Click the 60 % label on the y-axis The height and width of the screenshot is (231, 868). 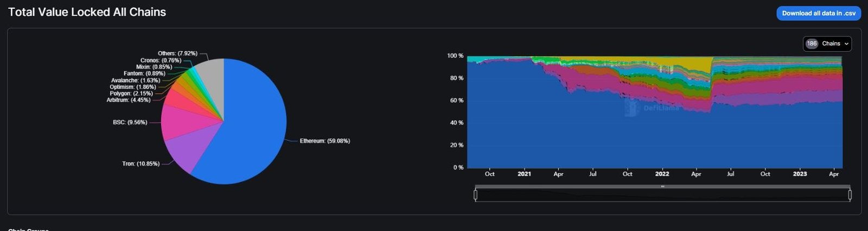pos(457,101)
